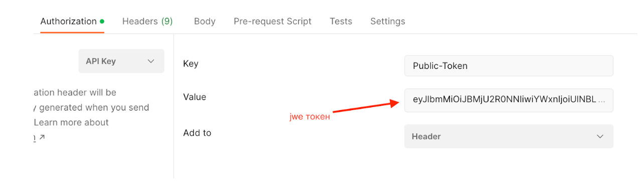
Task: Click the (9) Headers count badge
Action: pyautogui.click(x=167, y=22)
